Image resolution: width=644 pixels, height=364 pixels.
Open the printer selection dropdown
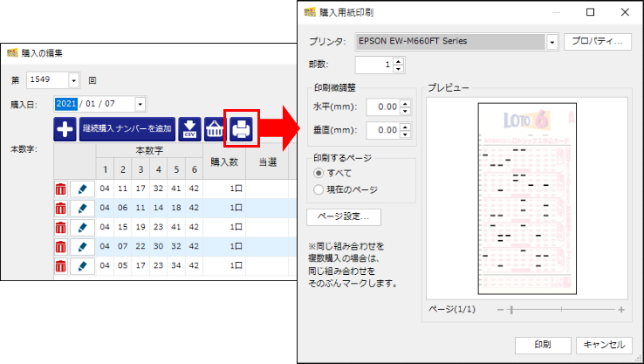[x=552, y=42]
